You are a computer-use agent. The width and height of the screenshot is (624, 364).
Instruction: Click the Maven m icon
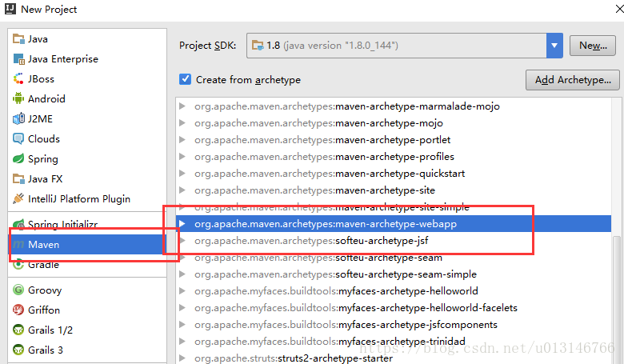[18, 245]
